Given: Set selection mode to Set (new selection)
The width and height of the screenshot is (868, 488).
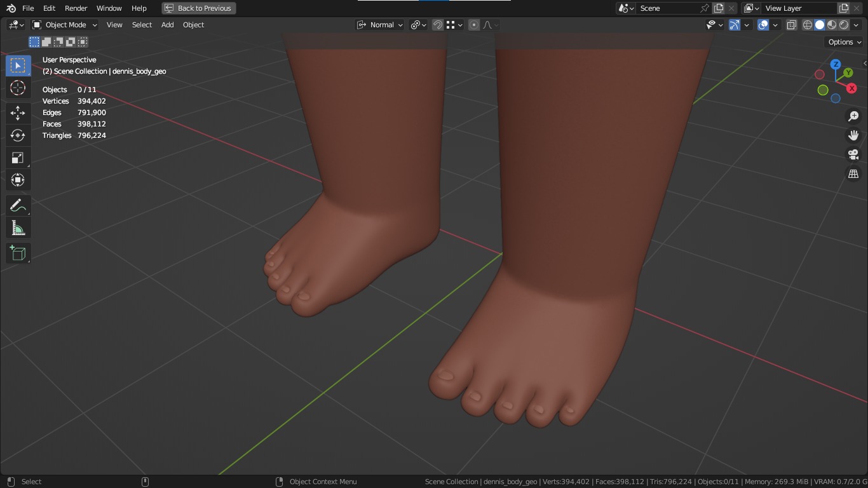Looking at the screenshot, I should [x=34, y=42].
